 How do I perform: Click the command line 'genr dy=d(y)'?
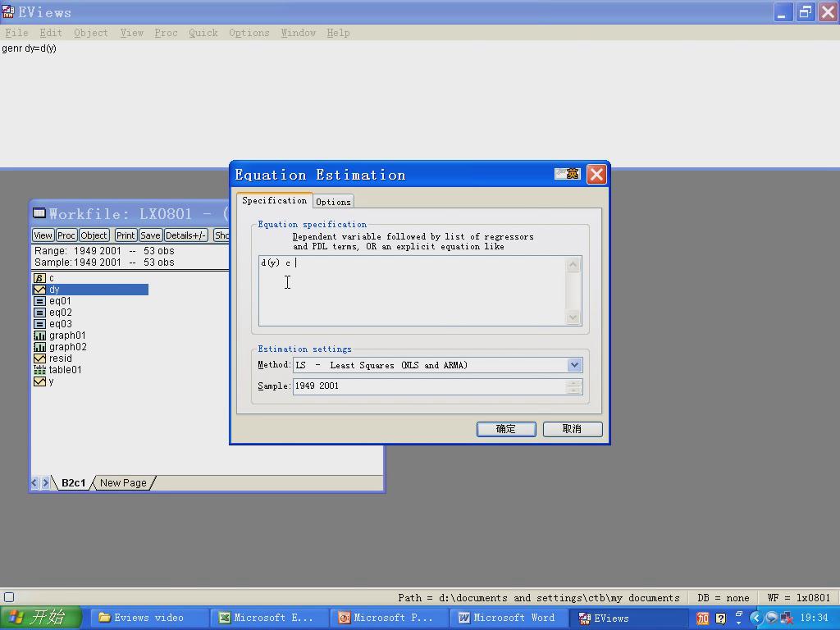(x=29, y=48)
